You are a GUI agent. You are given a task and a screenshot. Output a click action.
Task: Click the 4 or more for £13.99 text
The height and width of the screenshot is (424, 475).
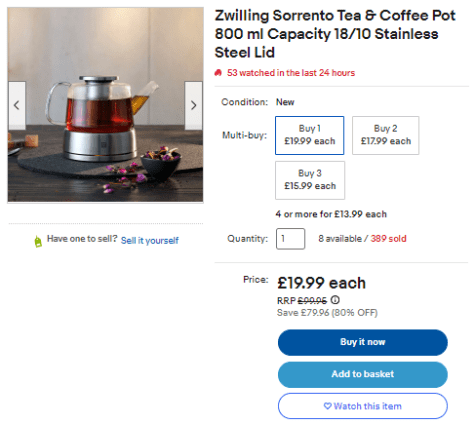[331, 214]
